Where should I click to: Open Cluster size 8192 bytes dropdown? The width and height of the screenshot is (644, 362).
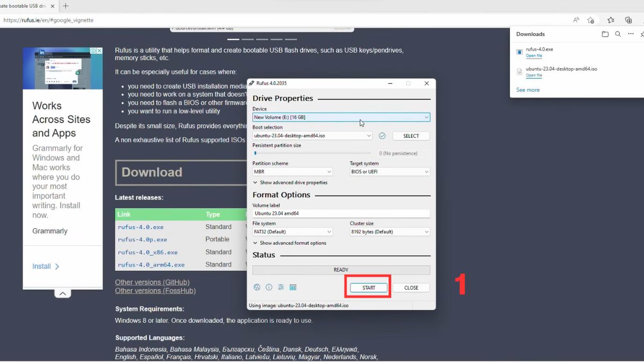pyautogui.click(x=390, y=232)
